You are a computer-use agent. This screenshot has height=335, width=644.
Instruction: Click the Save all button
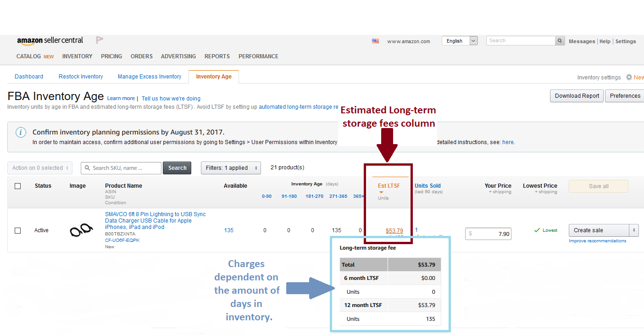point(599,186)
